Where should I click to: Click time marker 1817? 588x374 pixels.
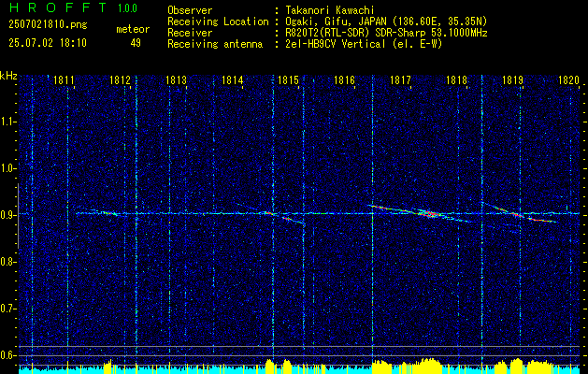(400, 80)
